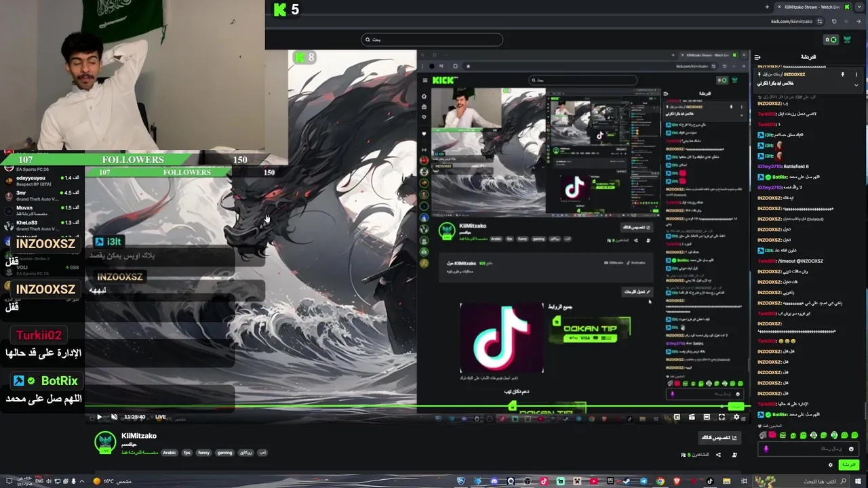
Task: Unmute the stream with the volume icon
Action: point(114,417)
